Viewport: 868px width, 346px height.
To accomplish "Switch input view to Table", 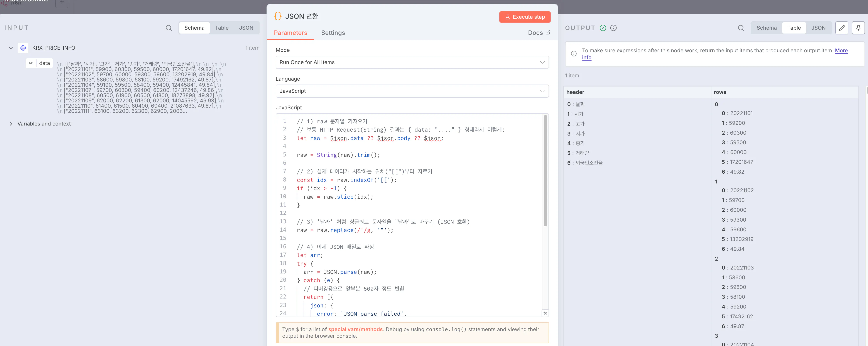I will point(221,28).
